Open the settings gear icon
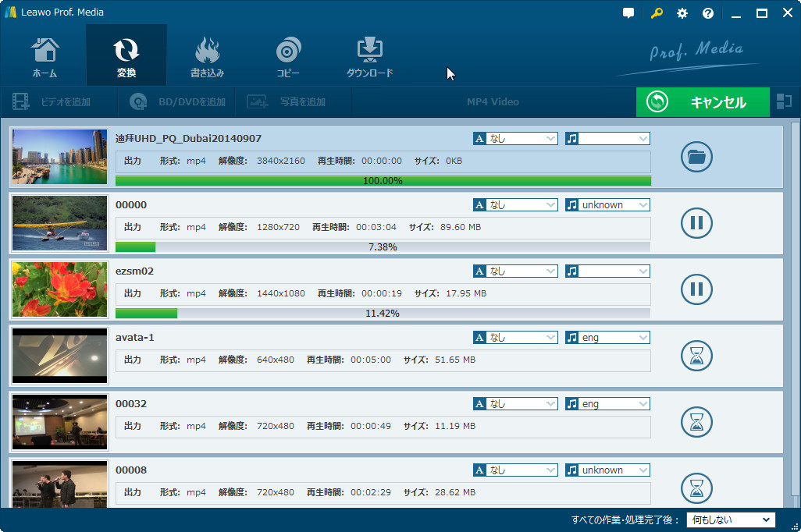This screenshot has width=801, height=532. 682,13
